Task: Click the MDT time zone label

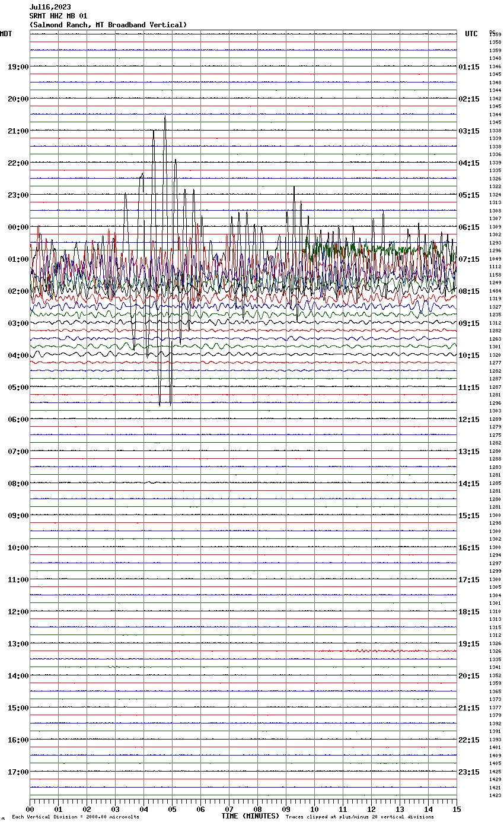Action: click(6, 34)
